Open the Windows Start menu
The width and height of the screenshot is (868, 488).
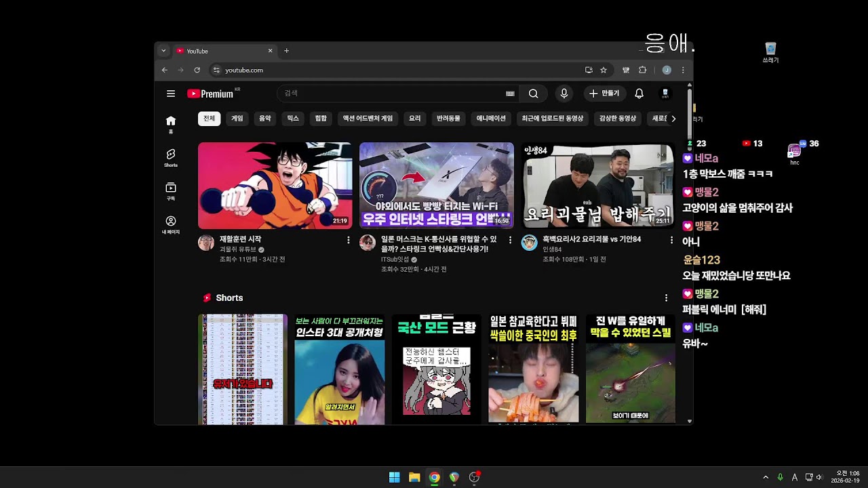[394, 477]
